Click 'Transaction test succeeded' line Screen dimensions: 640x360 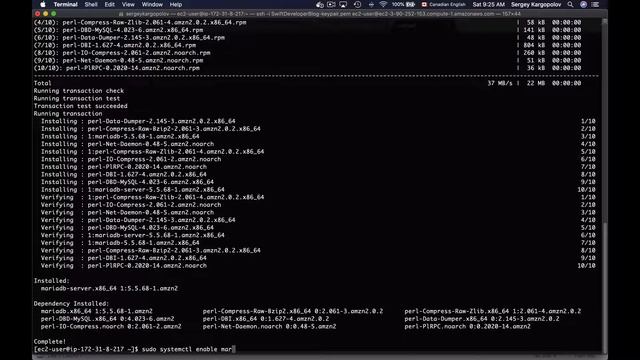pos(80,106)
